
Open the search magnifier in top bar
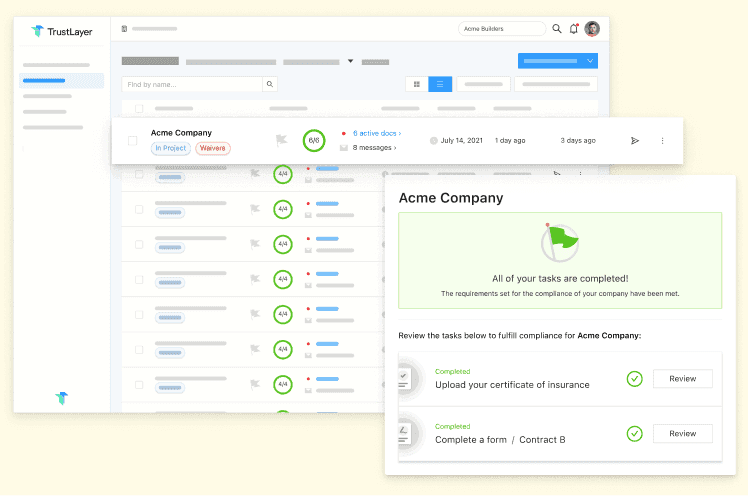tap(557, 29)
